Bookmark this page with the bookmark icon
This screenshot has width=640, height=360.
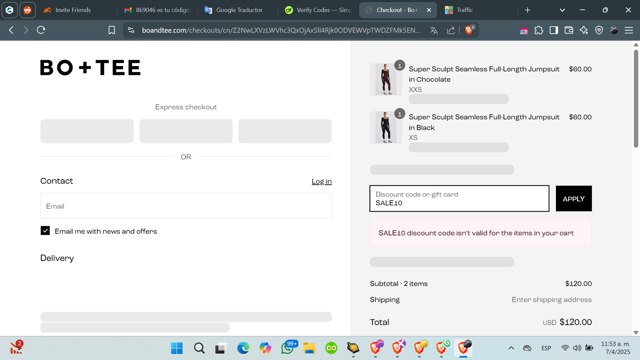(111, 30)
